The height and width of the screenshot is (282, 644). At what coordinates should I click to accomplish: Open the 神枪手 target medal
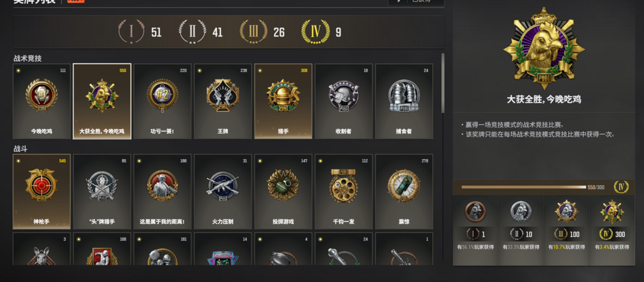point(42,192)
